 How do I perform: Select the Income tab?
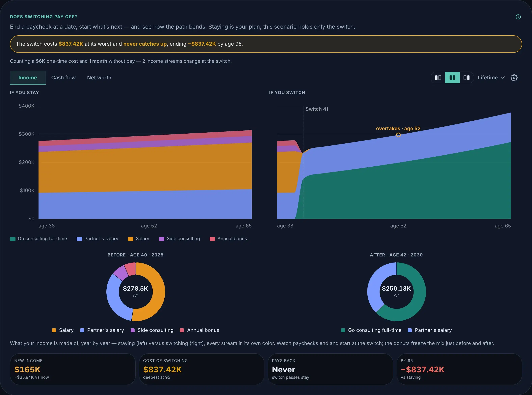(x=28, y=78)
